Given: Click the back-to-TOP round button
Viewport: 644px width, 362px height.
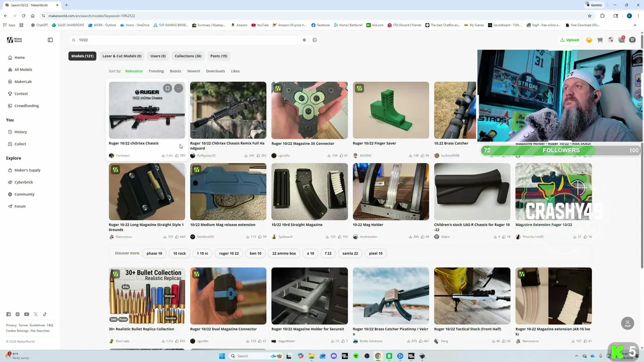Looking at the screenshot, I should click(x=627, y=323).
